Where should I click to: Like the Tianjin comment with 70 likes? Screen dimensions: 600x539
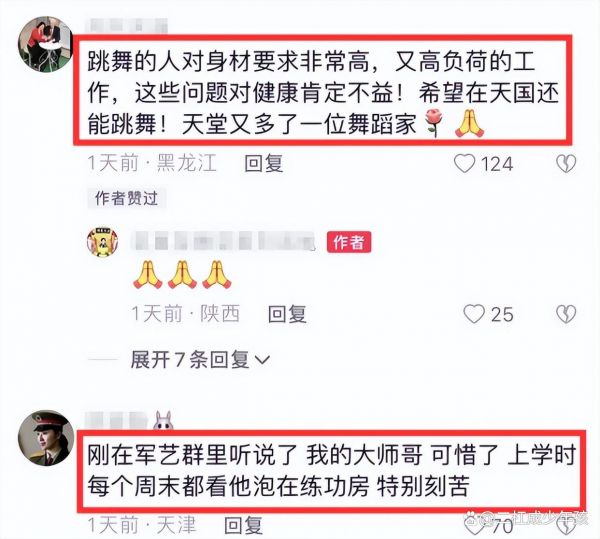[474, 526]
